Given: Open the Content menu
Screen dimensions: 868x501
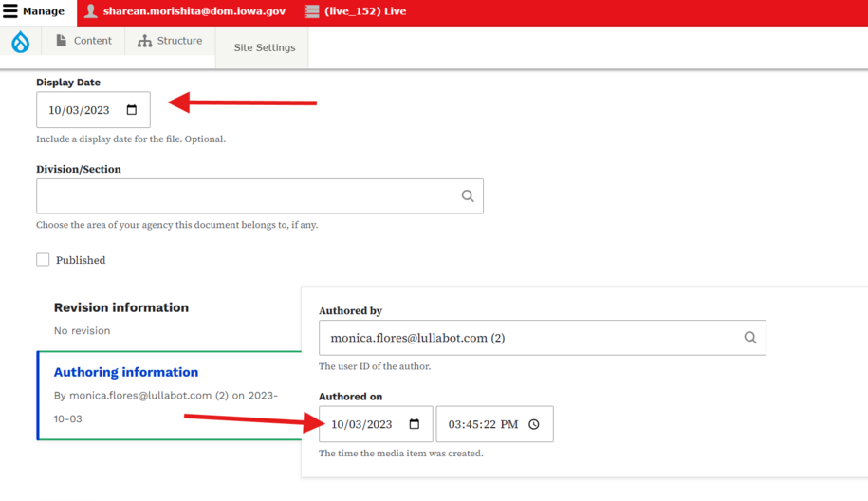Looking at the screenshot, I should point(83,41).
